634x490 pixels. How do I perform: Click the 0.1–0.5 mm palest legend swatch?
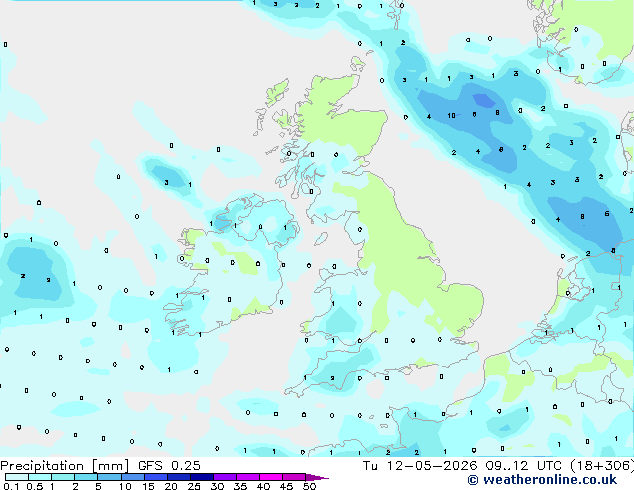point(17,477)
